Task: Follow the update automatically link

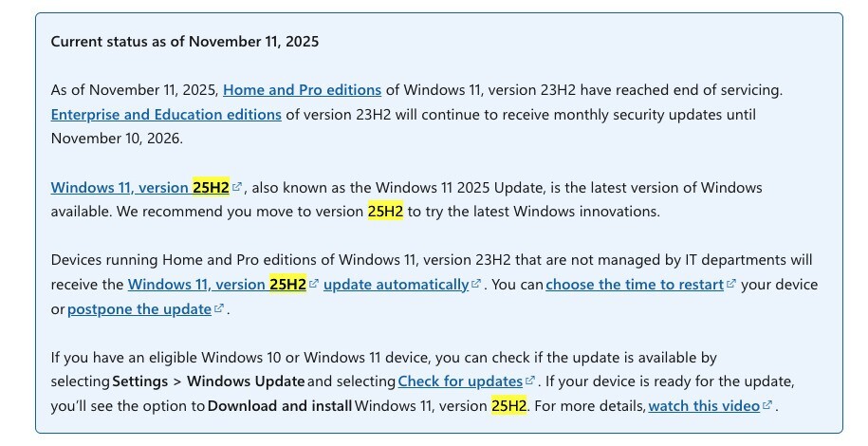Action: (x=396, y=285)
